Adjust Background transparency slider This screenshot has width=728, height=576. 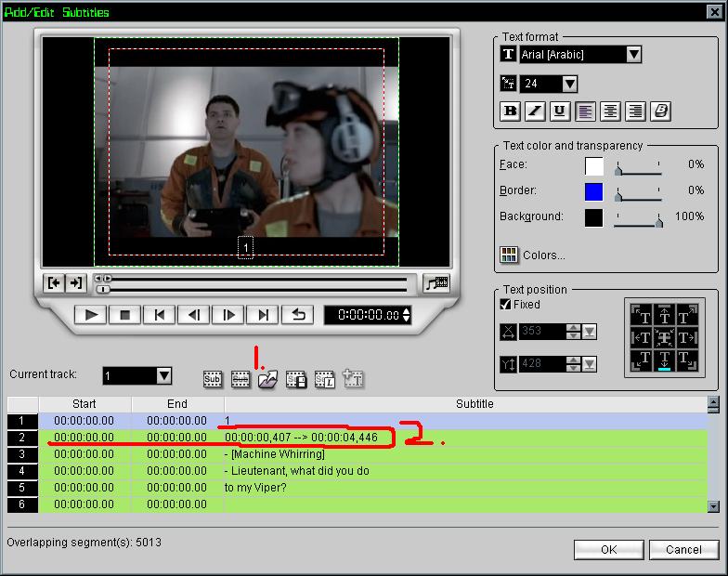[659, 223]
